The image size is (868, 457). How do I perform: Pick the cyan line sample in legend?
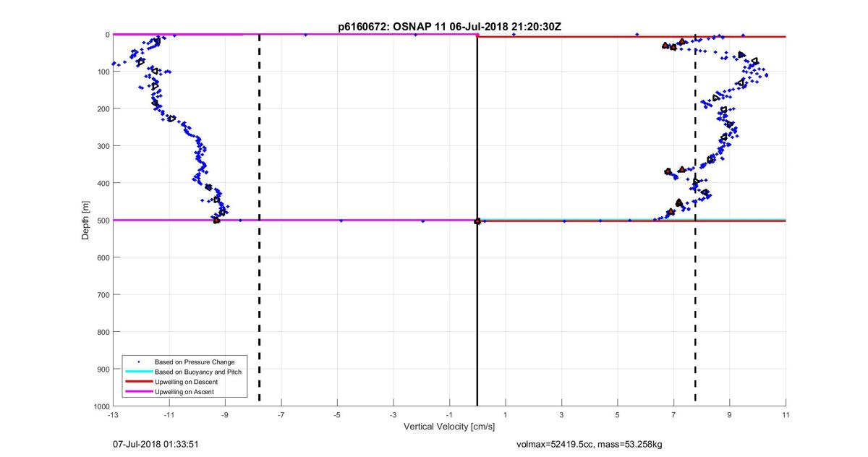139,372
